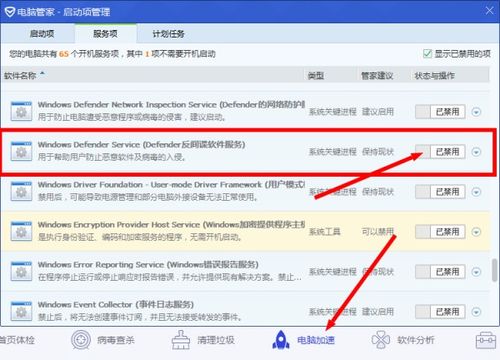Open dropdown arrow for Windows Event Collector
Viewport: 500px width, 360px height.
tap(476, 312)
